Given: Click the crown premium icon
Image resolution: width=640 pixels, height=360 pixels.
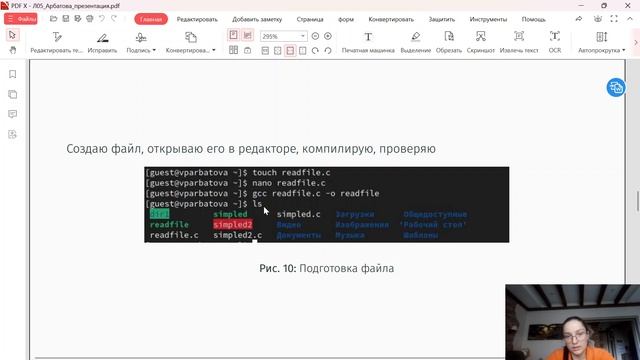Looking at the screenshot, I should click(x=598, y=19).
